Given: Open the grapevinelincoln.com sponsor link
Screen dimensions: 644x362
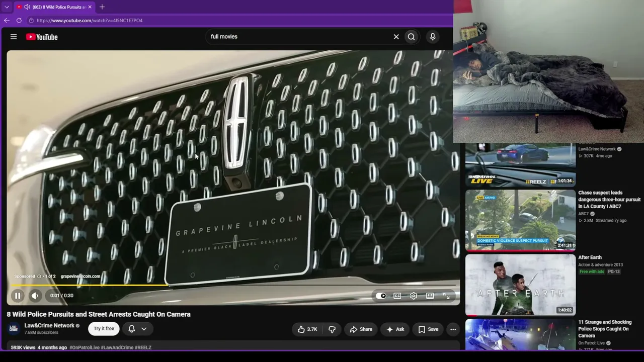Looking at the screenshot, I should pyautogui.click(x=80, y=276).
